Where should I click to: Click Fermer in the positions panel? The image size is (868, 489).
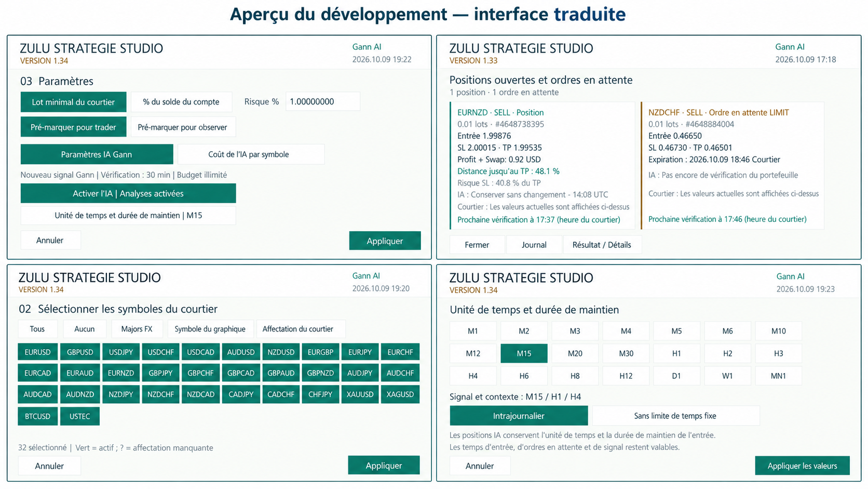pos(477,245)
